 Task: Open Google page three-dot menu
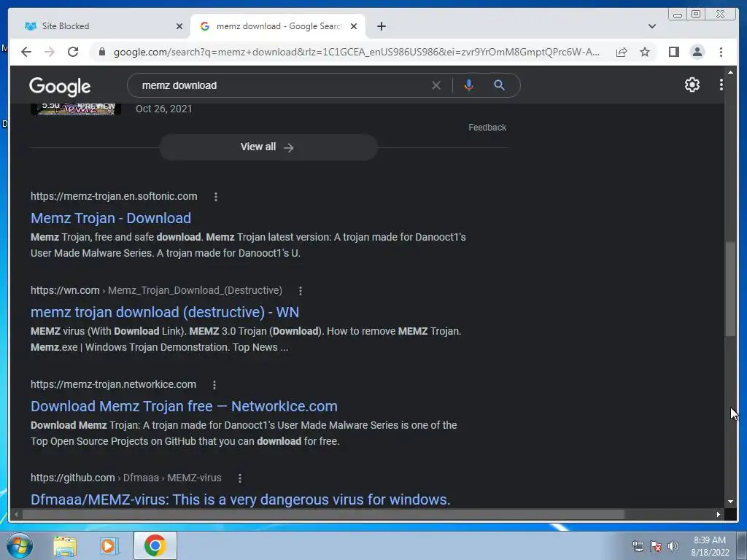pyautogui.click(x=721, y=85)
